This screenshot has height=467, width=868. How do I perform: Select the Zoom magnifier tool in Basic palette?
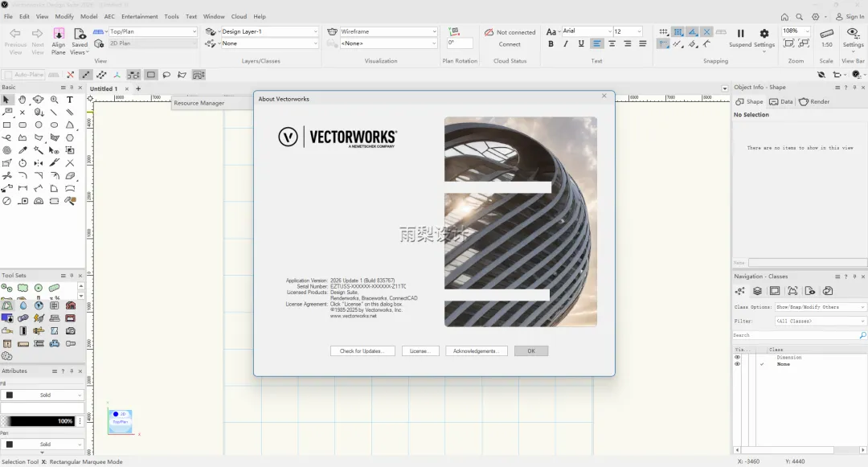click(x=55, y=100)
